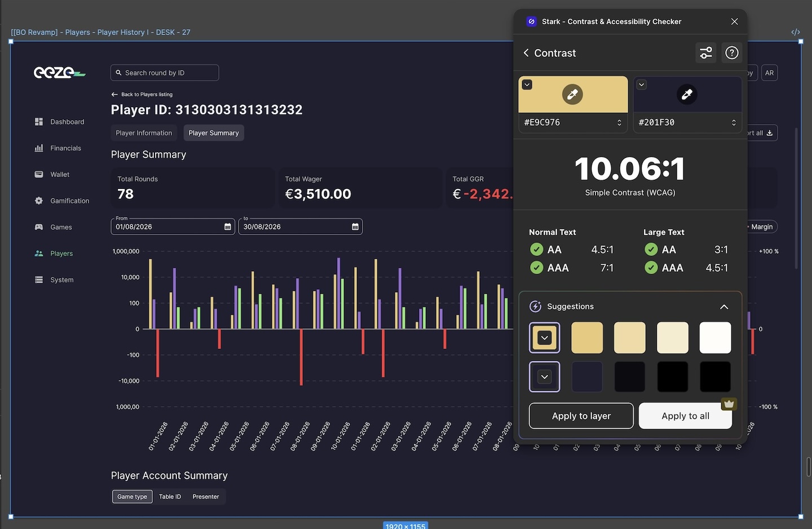The image size is (812, 529).
Task: Click the Wallet icon in the sidebar
Action: (x=39, y=174)
